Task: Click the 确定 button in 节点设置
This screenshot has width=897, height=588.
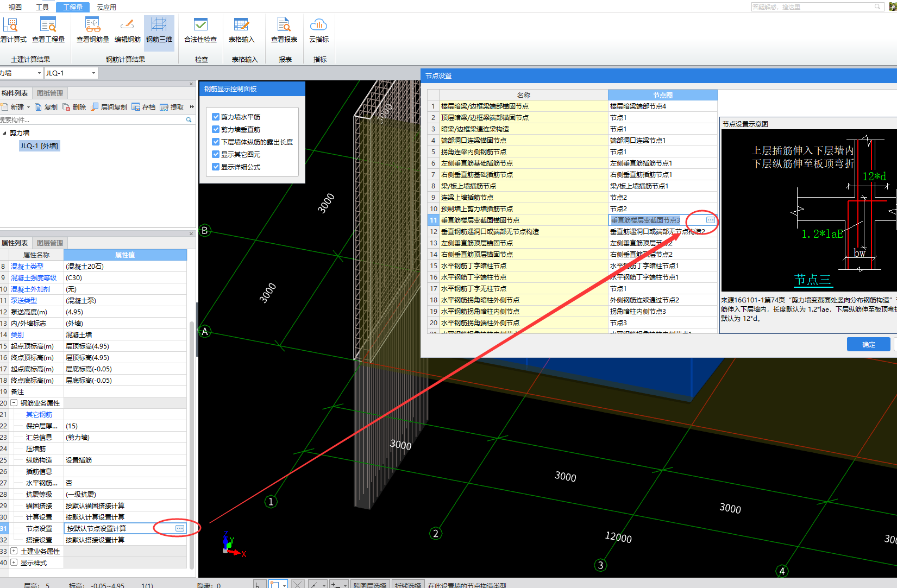Action: pos(868,344)
